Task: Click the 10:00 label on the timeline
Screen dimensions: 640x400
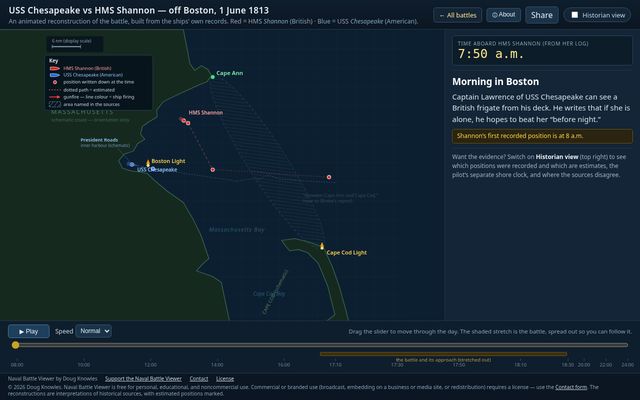Action: tap(84, 364)
